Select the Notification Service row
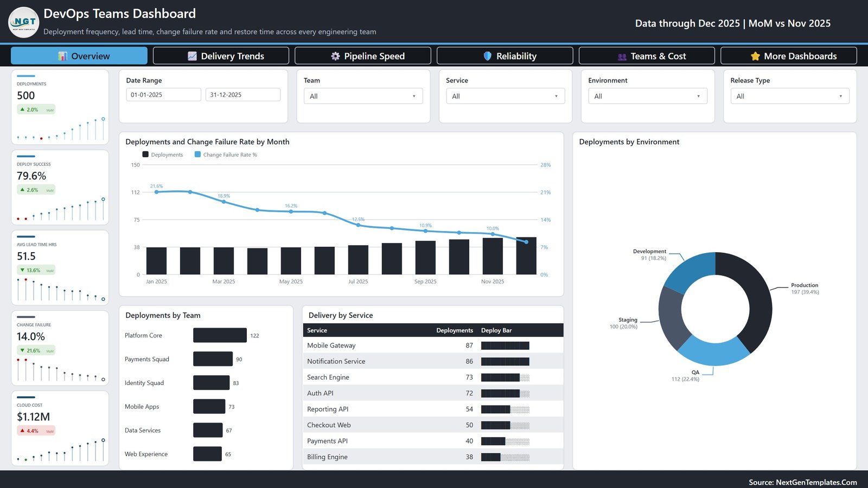The width and height of the screenshot is (868, 488). click(433, 361)
